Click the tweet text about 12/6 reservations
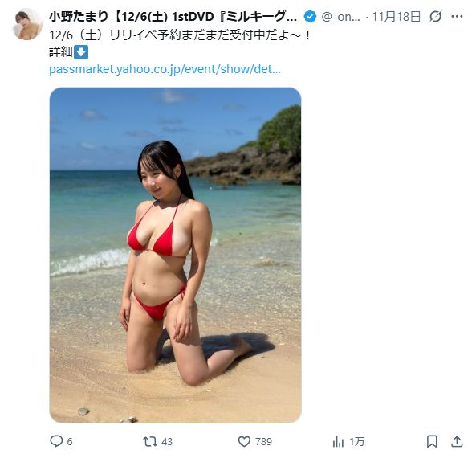 pyautogui.click(x=180, y=35)
